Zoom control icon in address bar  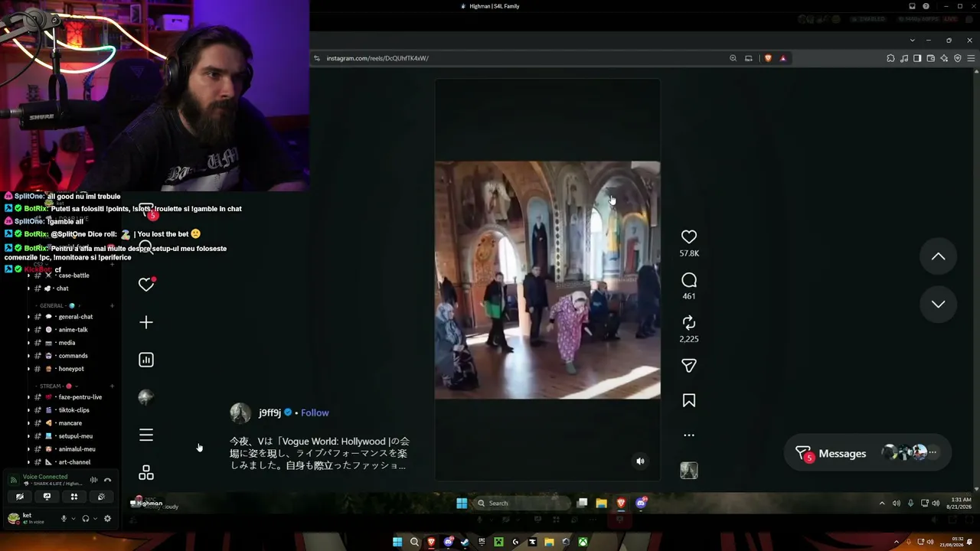coord(733,58)
